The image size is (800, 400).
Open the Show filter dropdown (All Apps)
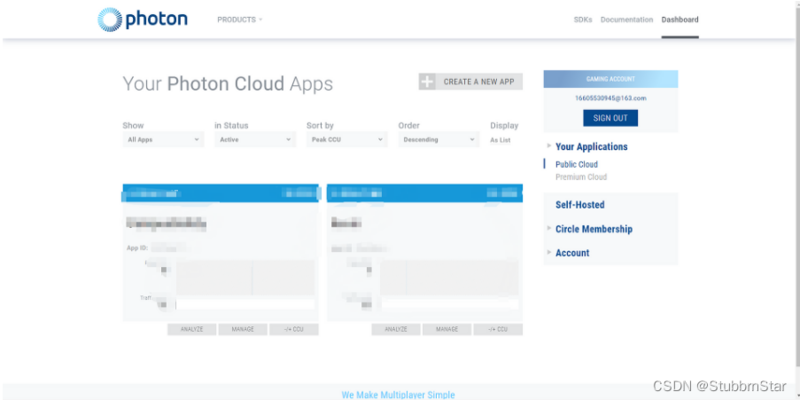coord(162,140)
